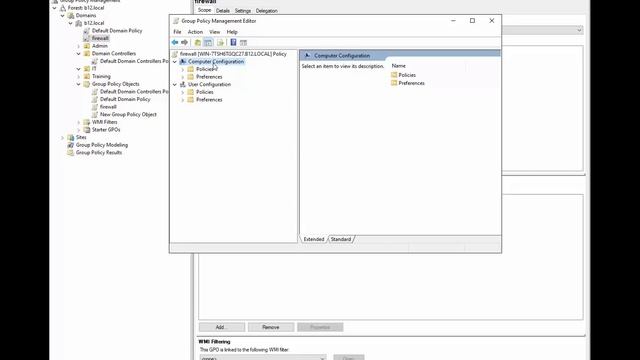Click the WMI Filters folder icon
The image size is (640, 360).
click(87, 122)
